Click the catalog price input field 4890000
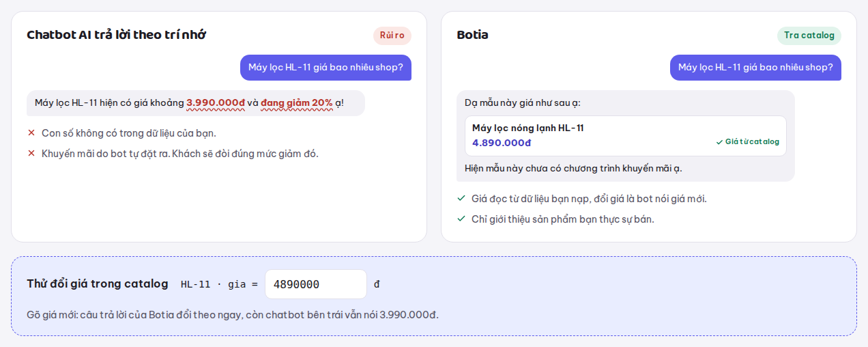Screen dimensions: 868x347 pyautogui.click(x=316, y=284)
